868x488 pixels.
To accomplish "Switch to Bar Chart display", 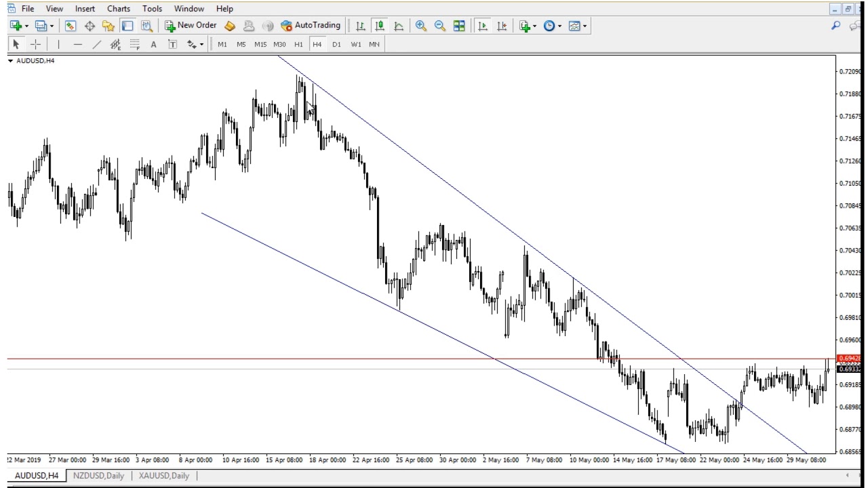I will pos(361,26).
